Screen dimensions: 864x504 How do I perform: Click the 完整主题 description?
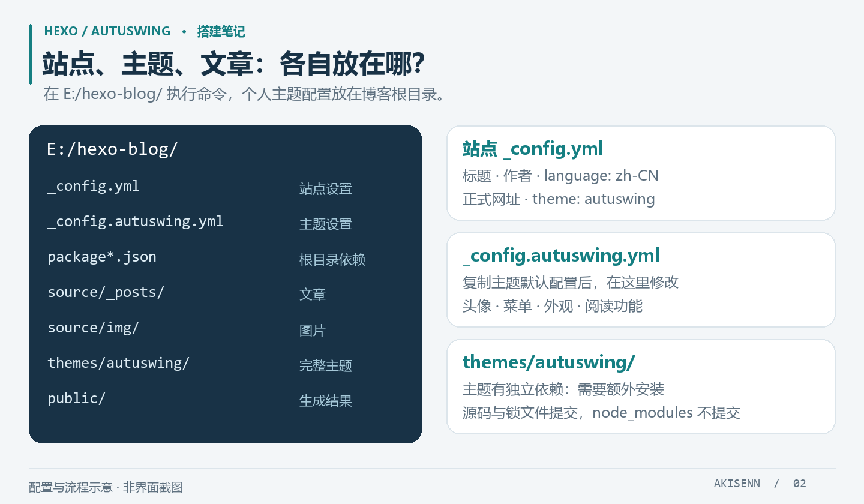point(326,365)
